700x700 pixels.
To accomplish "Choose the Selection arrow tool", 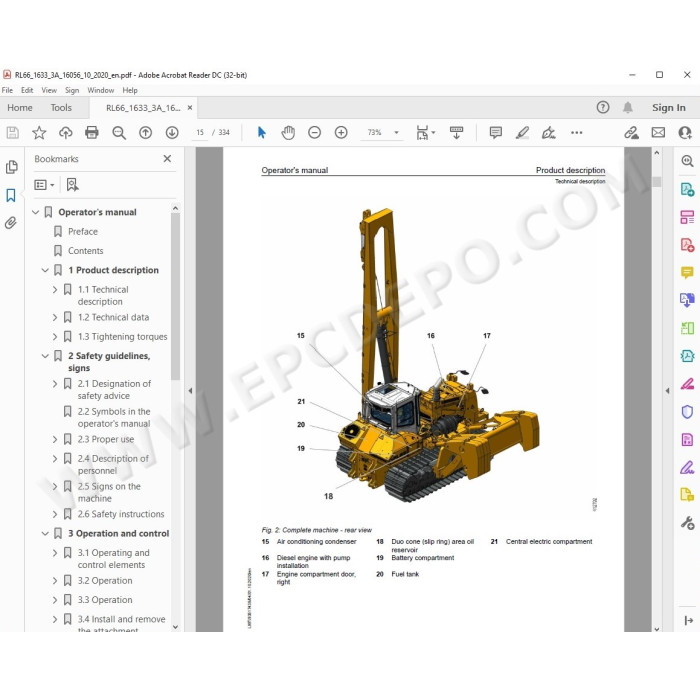I will click(262, 133).
